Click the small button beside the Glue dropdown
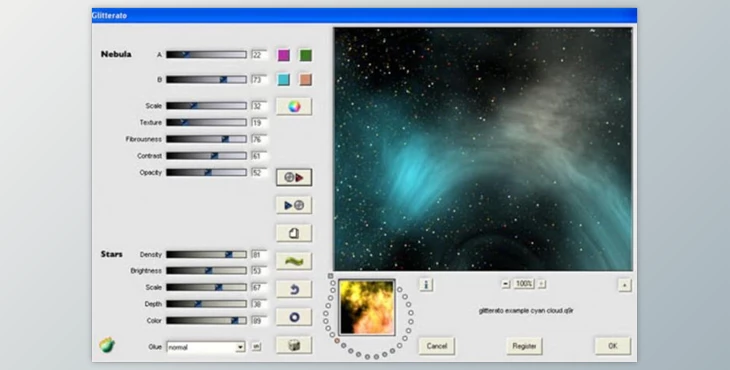The height and width of the screenshot is (370, 730). click(256, 347)
